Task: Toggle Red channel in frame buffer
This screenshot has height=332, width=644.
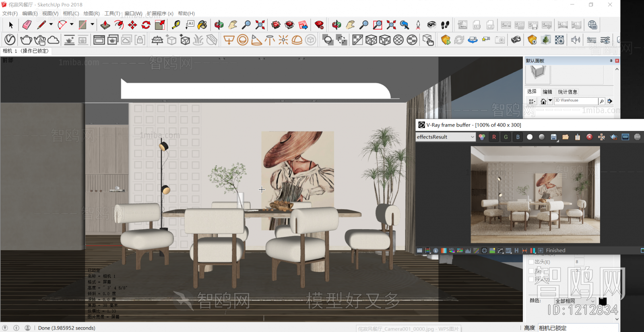Action: pos(494,137)
